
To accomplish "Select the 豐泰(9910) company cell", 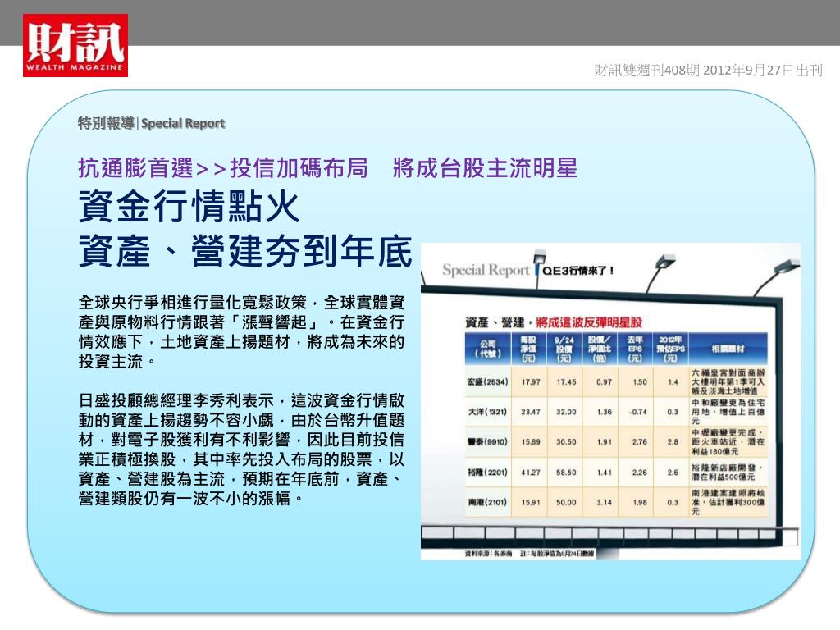I will coord(487,442).
